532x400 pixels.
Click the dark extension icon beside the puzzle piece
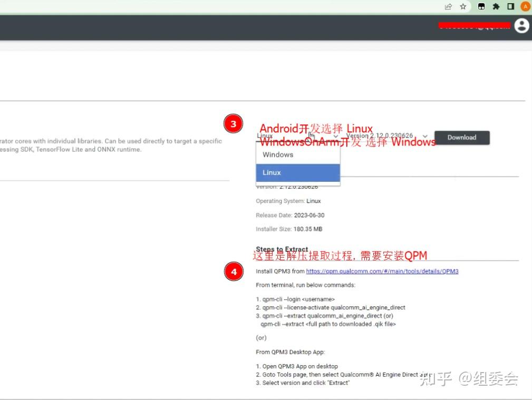(x=481, y=6)
